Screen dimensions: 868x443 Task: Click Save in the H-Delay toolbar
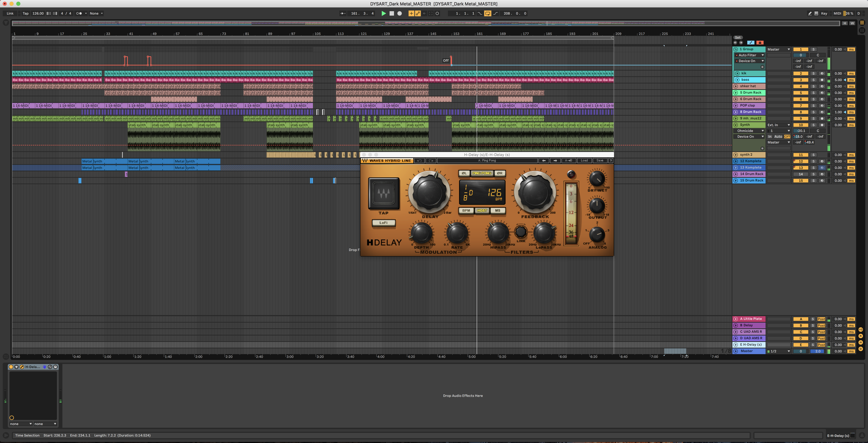[600, 161]
